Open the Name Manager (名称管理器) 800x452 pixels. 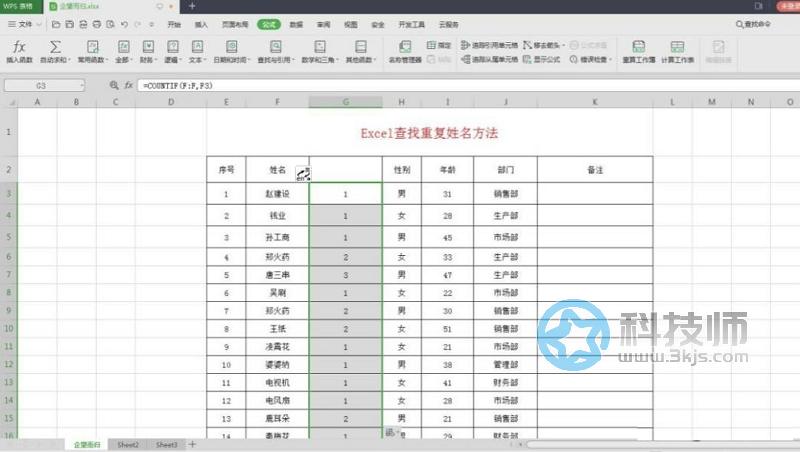pos(405,52)
